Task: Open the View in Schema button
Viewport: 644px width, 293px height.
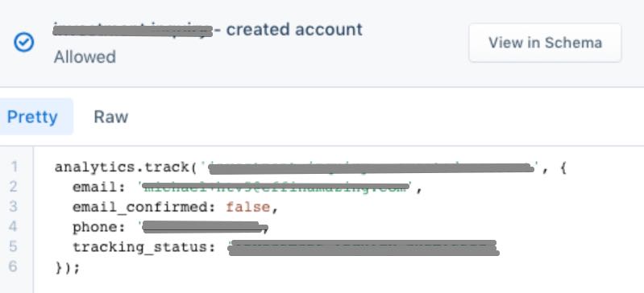Action: pos(545,43)
